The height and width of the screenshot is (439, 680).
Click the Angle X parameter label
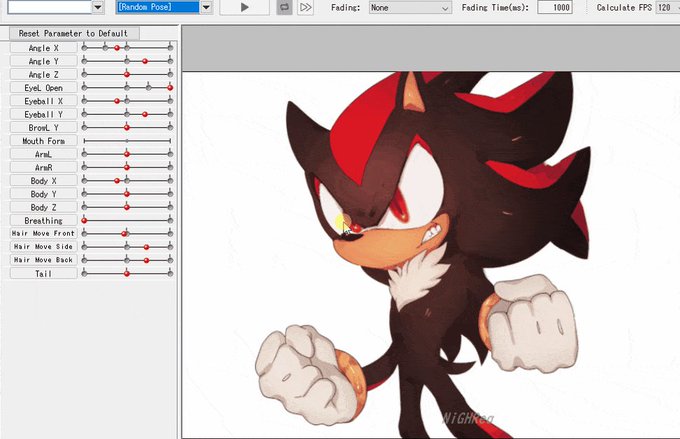point(43,48)
